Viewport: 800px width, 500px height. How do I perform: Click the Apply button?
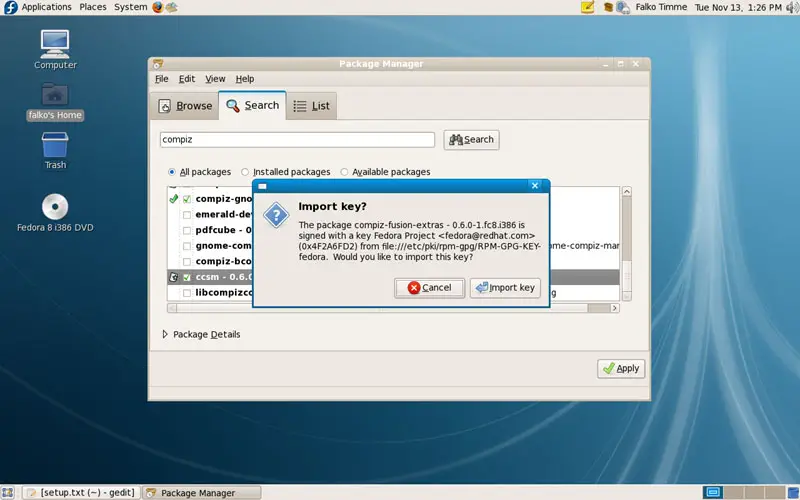(621, 368)
